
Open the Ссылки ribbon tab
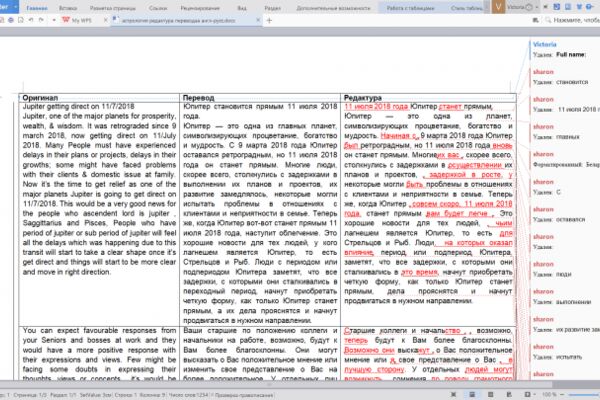158,8
